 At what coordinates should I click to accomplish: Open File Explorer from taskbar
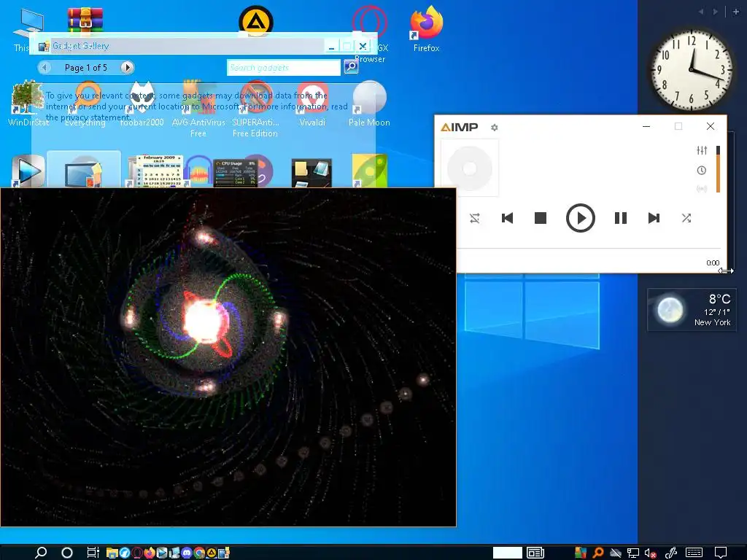pyautogui.click(x=112, y=553)
